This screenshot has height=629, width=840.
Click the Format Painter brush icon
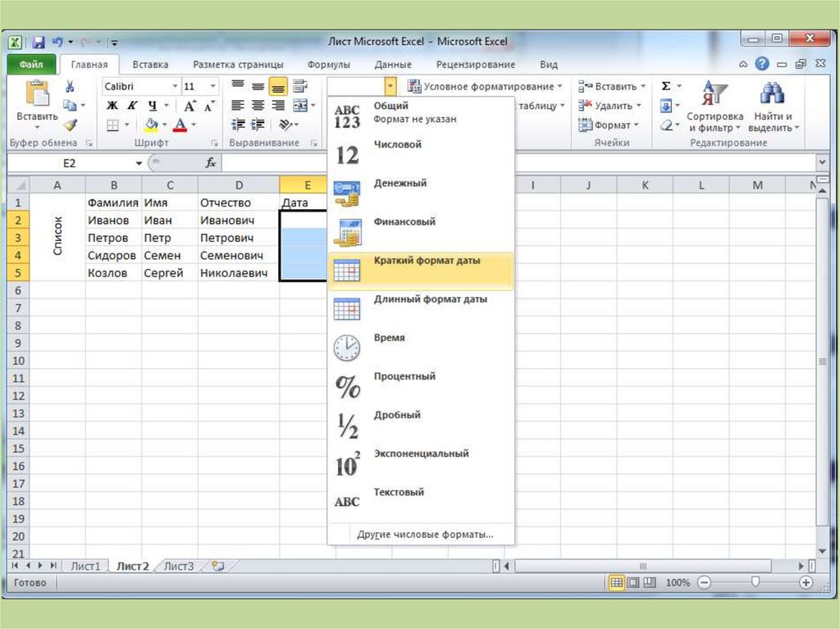pyautogui.click(x=70, y=125)
